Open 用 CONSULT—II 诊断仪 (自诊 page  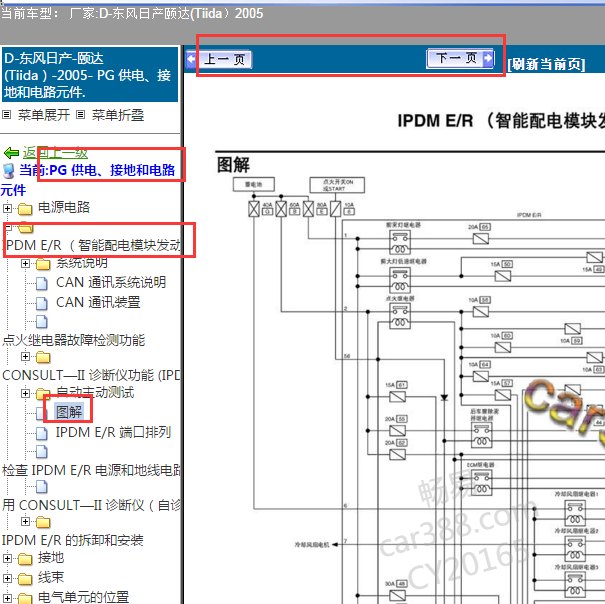[91, 505]
